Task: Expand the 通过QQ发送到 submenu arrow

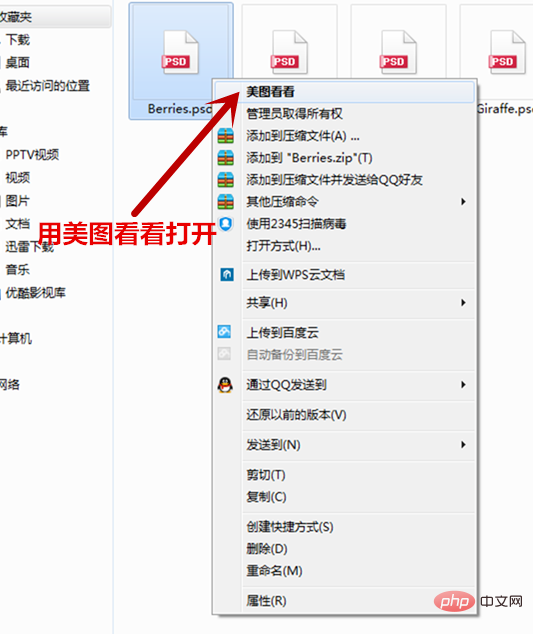Action: 463,385
